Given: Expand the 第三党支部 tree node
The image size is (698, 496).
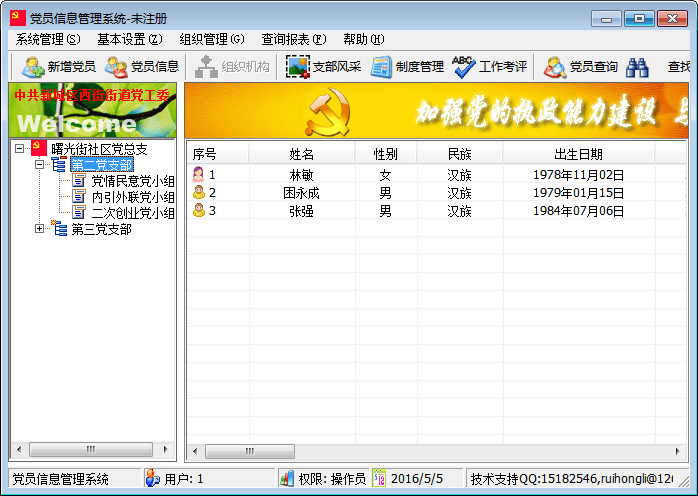Looking at the screenshot, I should pos(40,229).
